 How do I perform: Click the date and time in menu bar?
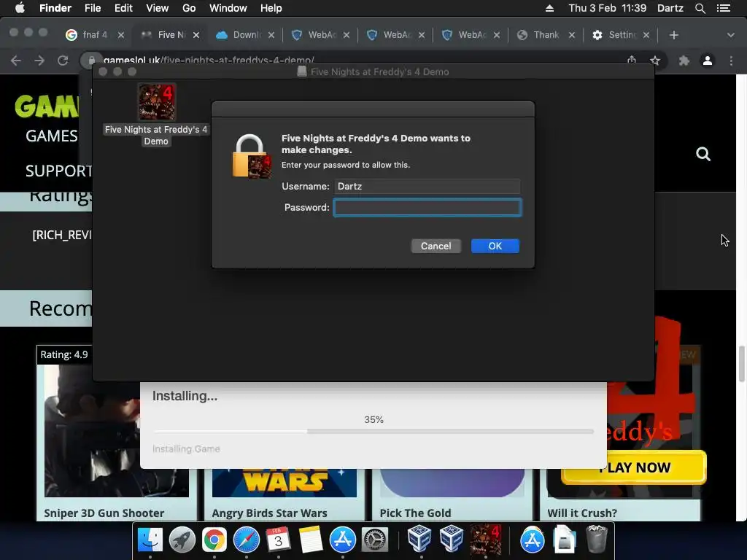click(608, 8)
